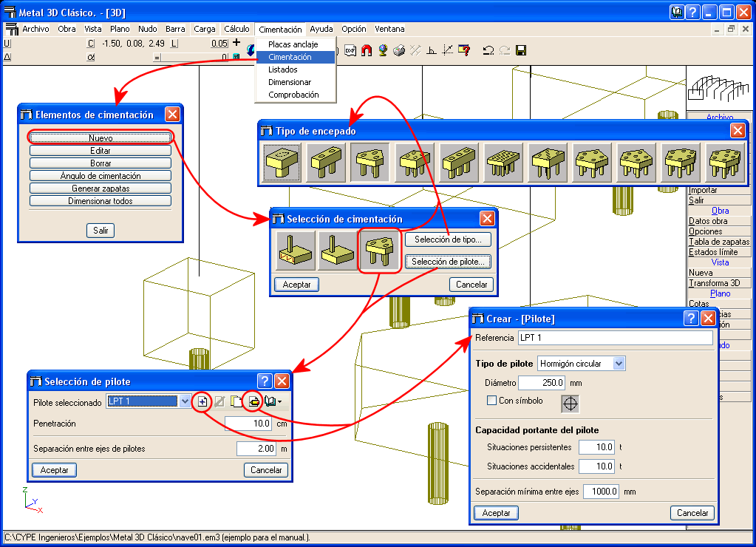Click the pile library folder icon
Image resolution: width=756 pixels, height=547 pixels.
(253, 401)
